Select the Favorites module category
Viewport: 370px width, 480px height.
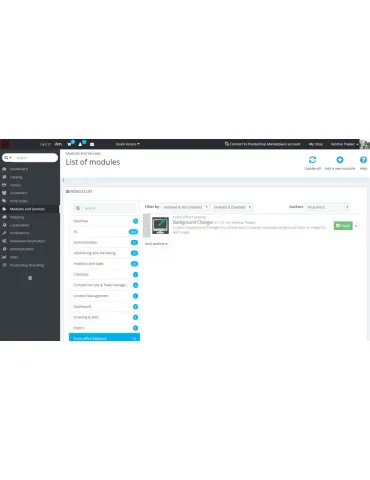click(x=104, y=221)
